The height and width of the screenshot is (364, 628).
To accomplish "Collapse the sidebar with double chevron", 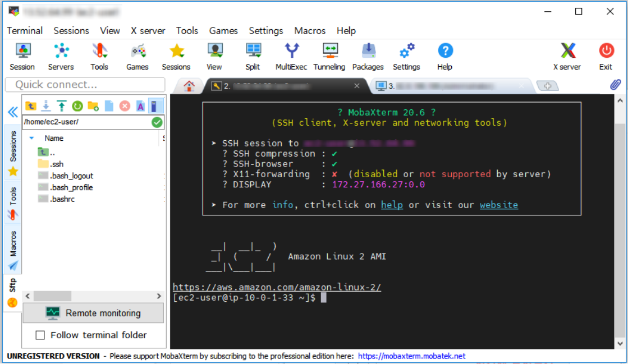I will [x=13, y=112].
